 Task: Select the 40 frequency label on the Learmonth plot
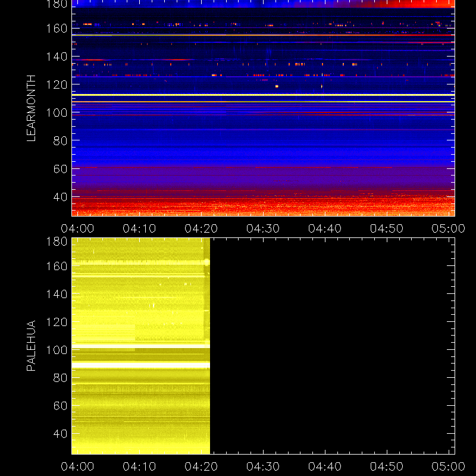[60, 197]
